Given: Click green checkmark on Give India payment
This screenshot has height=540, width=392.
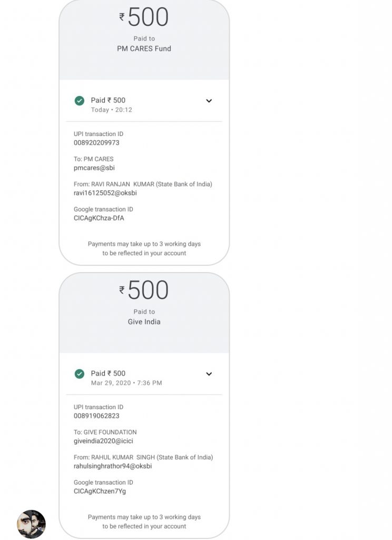Looking at the screenshot, I should pos(80,374).
